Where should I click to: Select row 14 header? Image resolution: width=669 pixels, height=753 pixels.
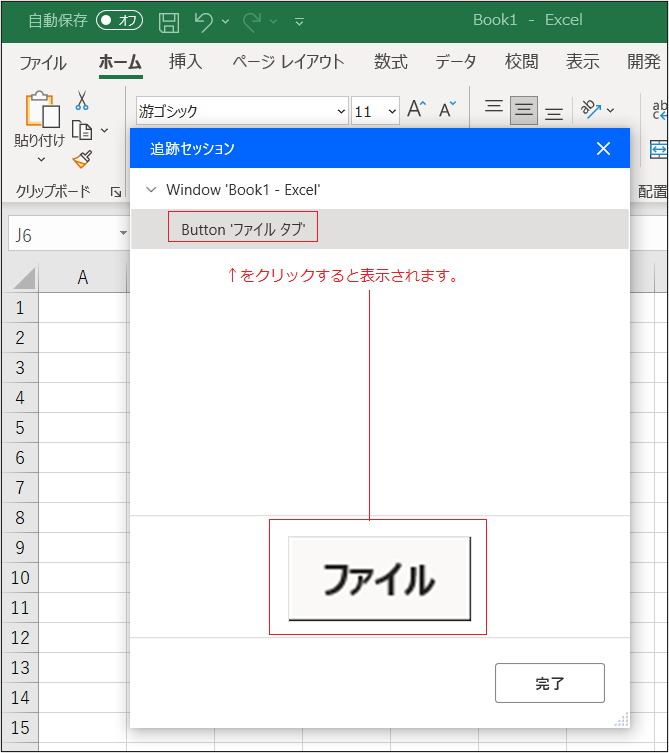point(20,697)
